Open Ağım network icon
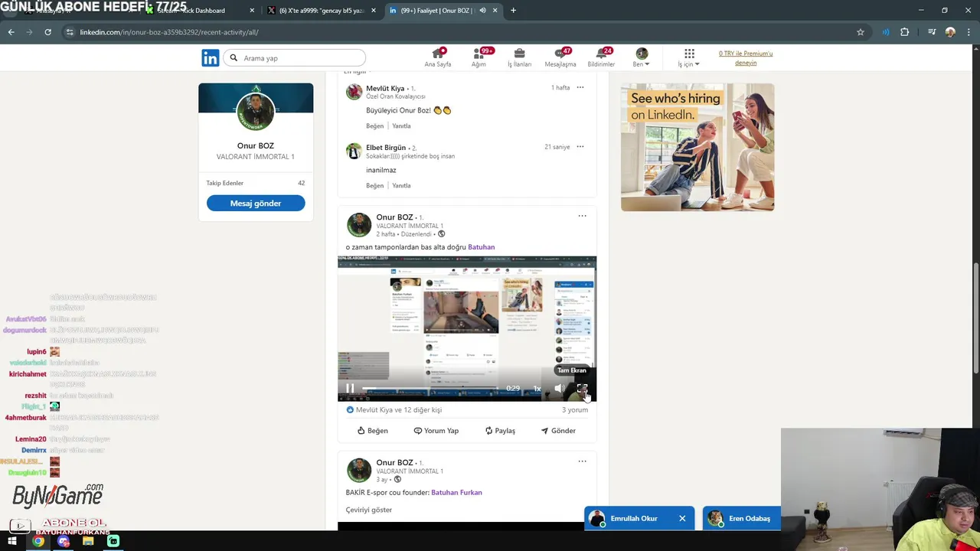 coord(479,58)
